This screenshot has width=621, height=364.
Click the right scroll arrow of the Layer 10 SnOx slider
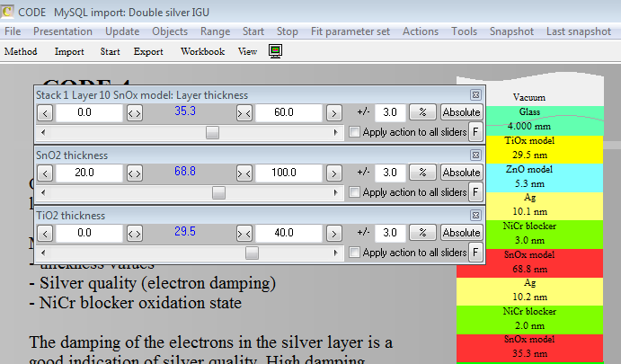(x=341, y=132)
